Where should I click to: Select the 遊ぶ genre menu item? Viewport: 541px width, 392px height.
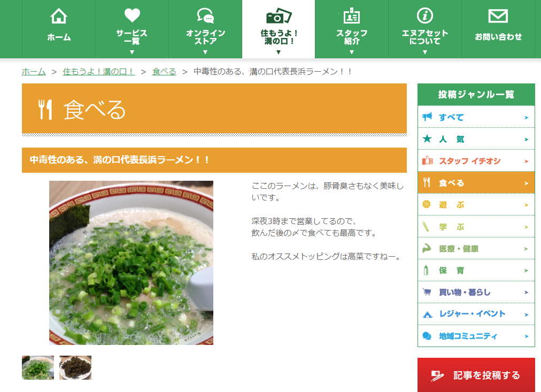(476, 205)
